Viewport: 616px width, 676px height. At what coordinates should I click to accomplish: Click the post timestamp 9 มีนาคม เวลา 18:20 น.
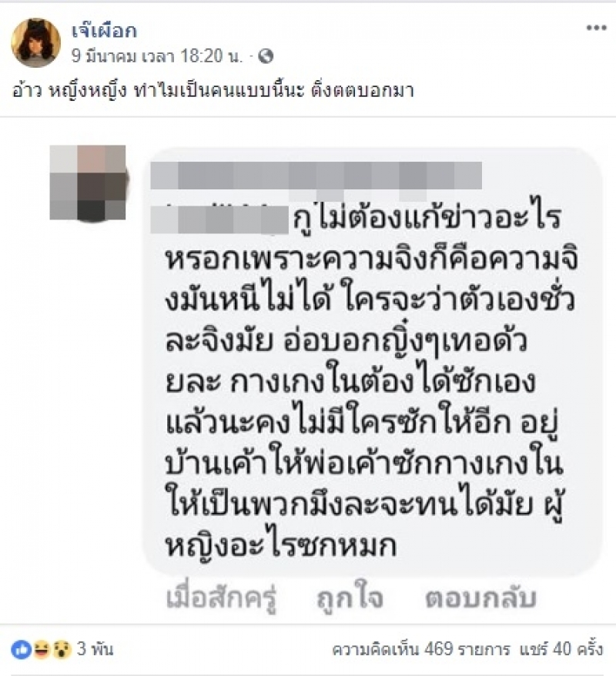pos(157,56)
